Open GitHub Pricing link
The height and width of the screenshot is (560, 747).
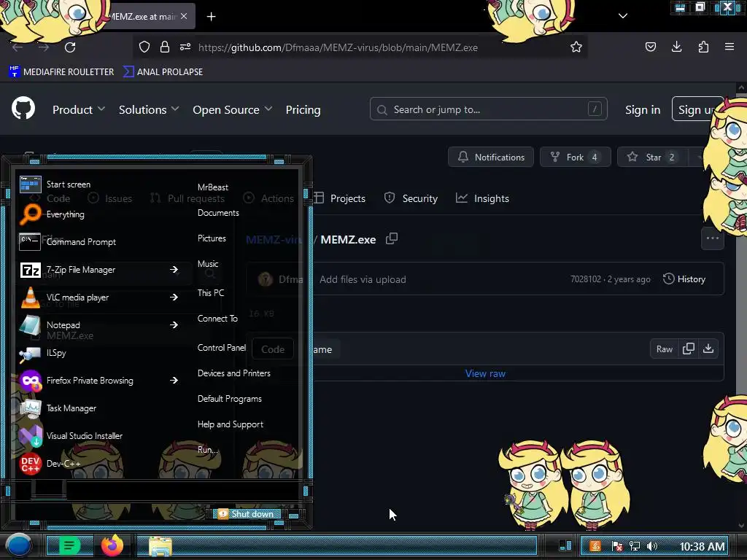[x=303, y=109]
